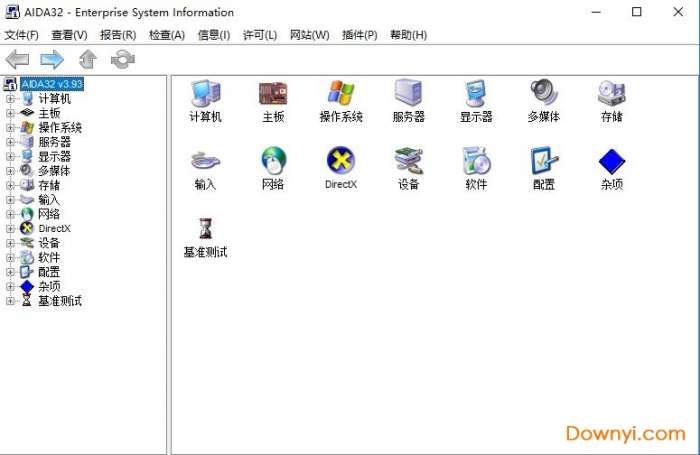This screenshot has height=455, width=700.
Task: Select the AIDA32 v3.93 root tree node
Action: 52,84
